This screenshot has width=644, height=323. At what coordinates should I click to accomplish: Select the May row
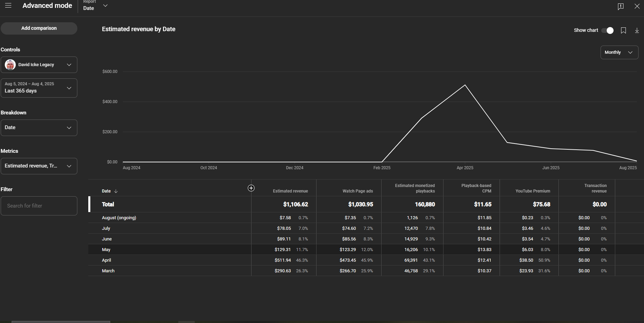point(366,250)
